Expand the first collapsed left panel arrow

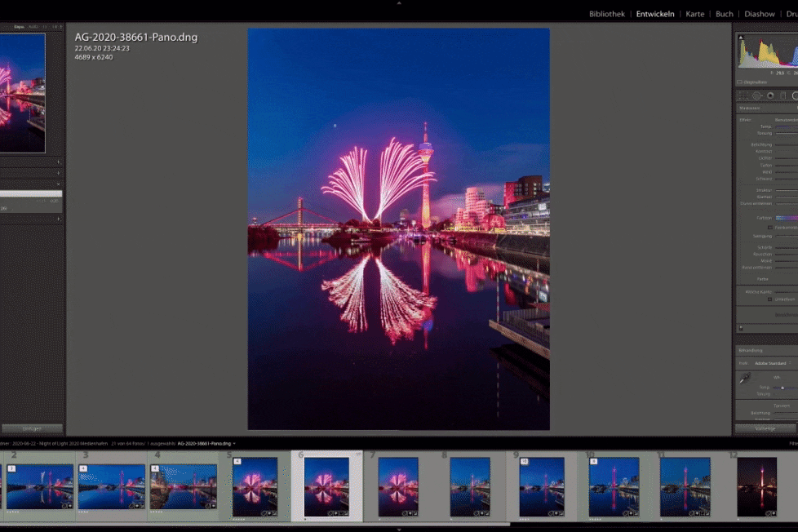coord(59,162)
